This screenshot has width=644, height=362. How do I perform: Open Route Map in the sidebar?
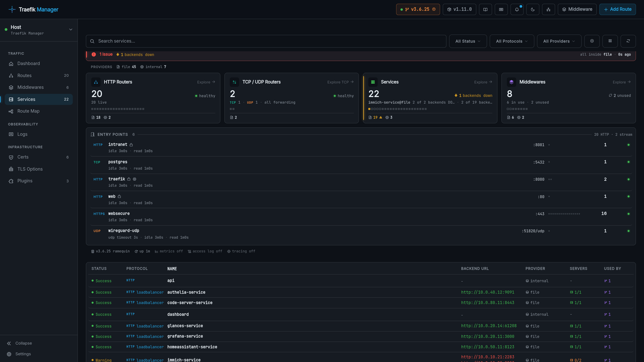[39, 111]
